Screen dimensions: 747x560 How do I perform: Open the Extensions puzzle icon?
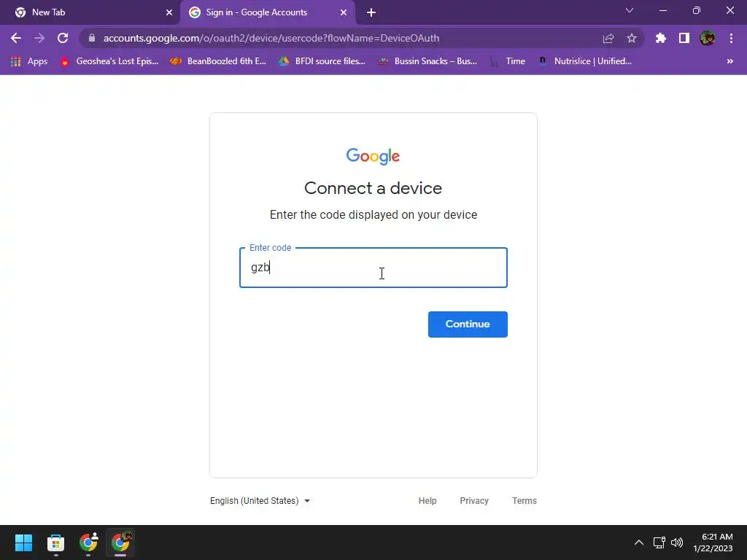(x=661, y=38)
